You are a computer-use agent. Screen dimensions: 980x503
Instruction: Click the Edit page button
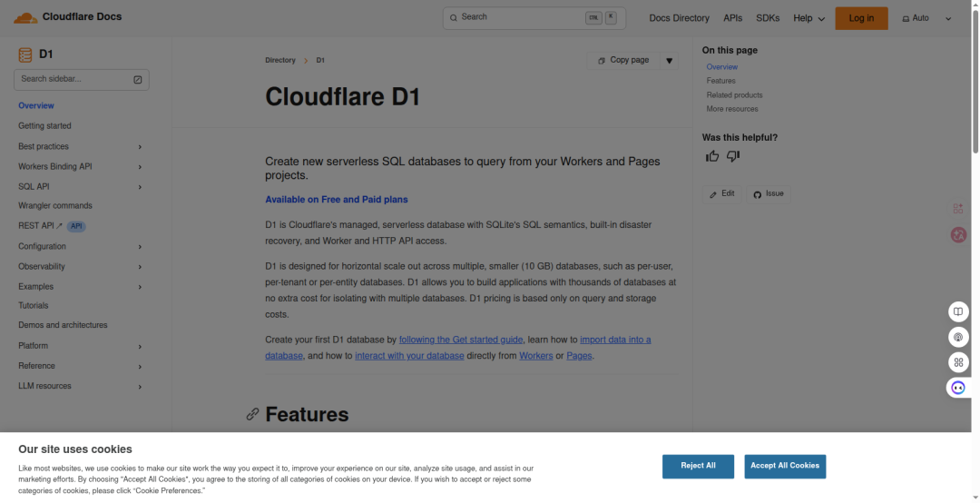point(722,194)
